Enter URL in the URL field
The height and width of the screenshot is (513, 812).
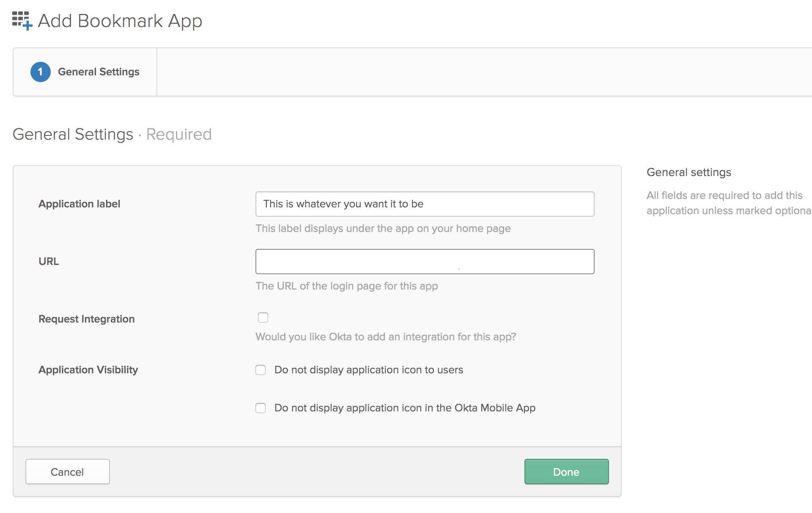tap(425, 261)
